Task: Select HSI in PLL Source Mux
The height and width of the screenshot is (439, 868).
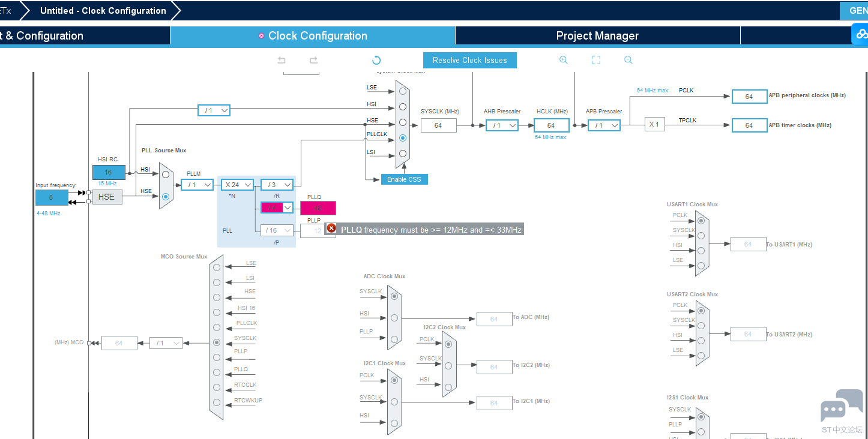Action: (x=166, y=174)
